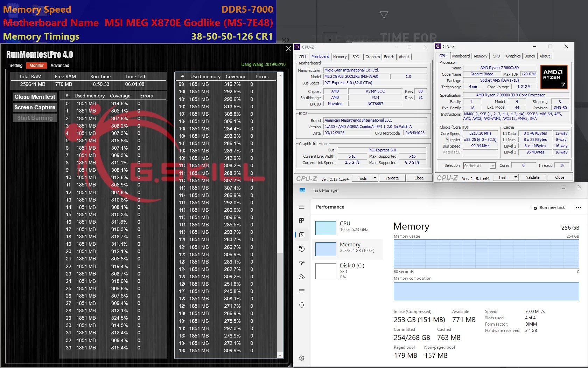Select the Startup apps icon

[301, 263]
